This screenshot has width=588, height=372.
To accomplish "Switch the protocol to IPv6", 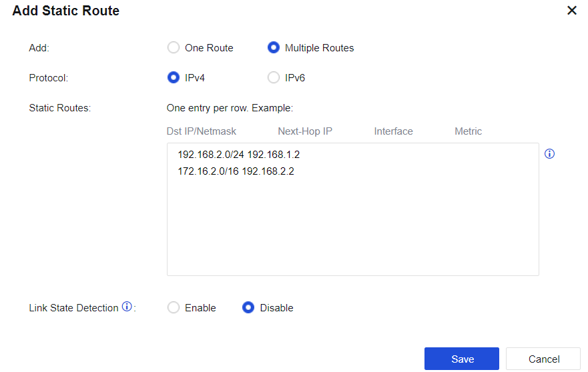I will (x=274, y=78).
